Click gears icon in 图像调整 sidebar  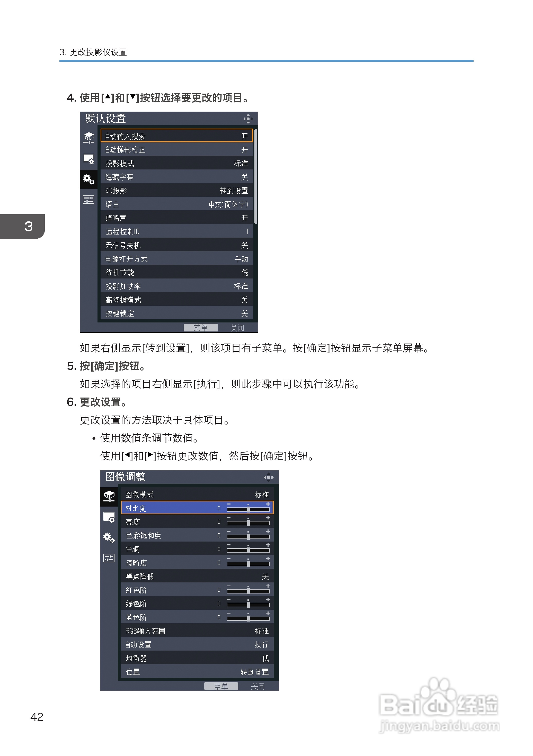click(109, 538)
